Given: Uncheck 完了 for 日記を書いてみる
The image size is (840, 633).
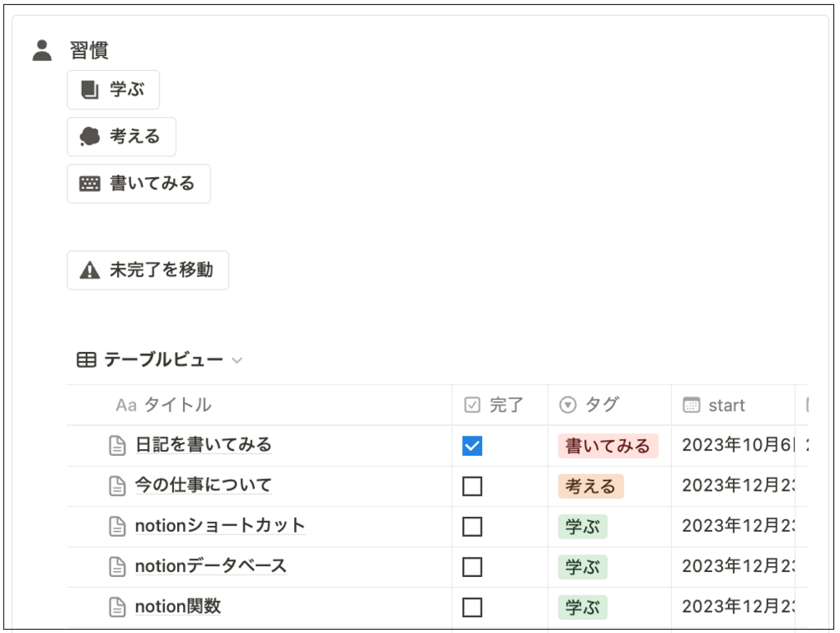Looking at the screenshot, I should (472, 446).
